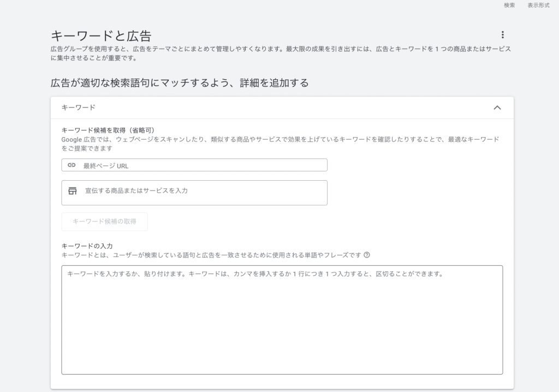Focus the 宣伝する商品またはサービスを入力 field
This screenshot has width=559, height=392.
click(x=202, y=192)
